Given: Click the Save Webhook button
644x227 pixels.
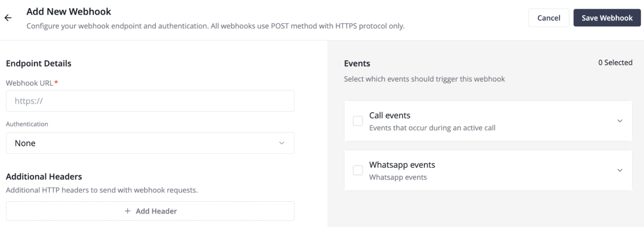Looking at the screenshot, I should (607, 18).
